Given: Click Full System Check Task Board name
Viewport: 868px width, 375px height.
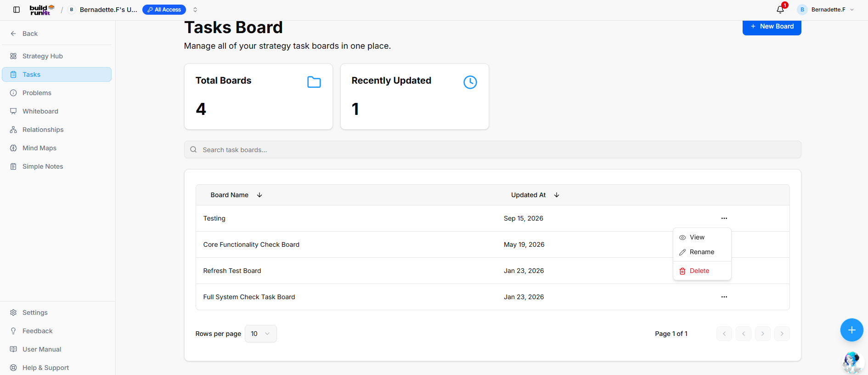Looking at the screenshot, I should pos(249,297).
